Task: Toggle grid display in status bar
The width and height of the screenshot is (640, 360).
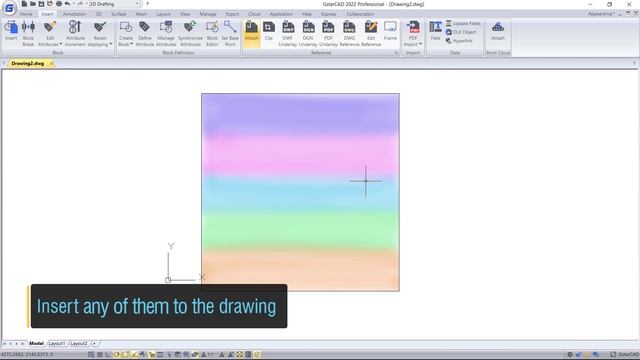Action: [x=100, y=354]
